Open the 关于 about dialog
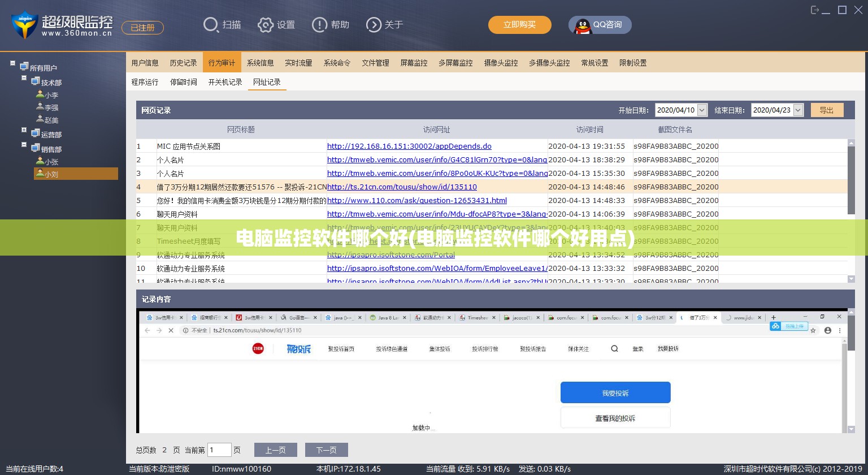Screen dimensions: 868x475 point(385,25)
